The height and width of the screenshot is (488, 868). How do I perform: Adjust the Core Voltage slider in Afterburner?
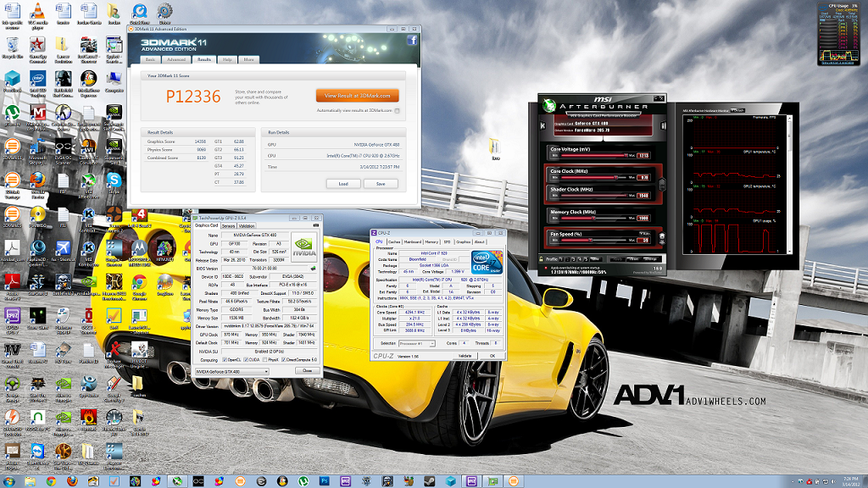click(594, 156)
